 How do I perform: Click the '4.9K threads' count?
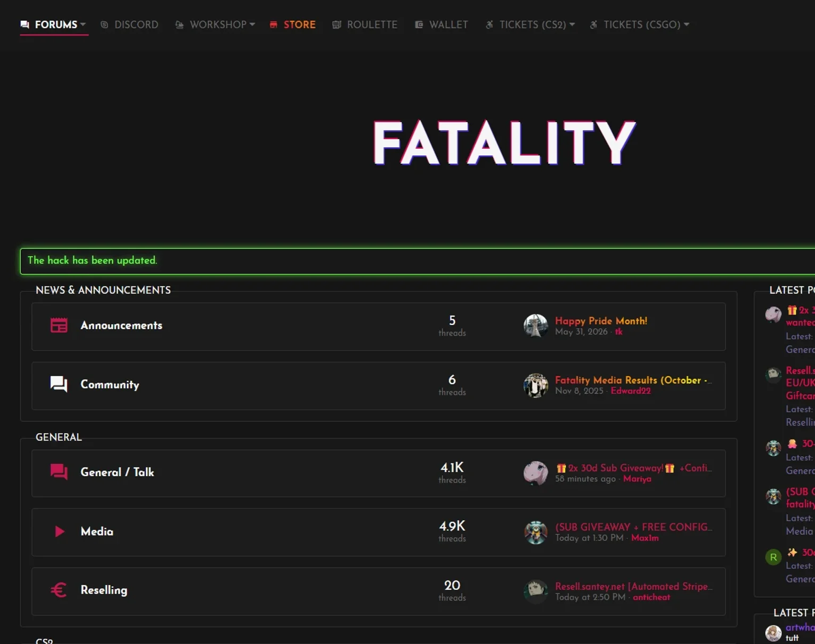(x=452, y=531)
